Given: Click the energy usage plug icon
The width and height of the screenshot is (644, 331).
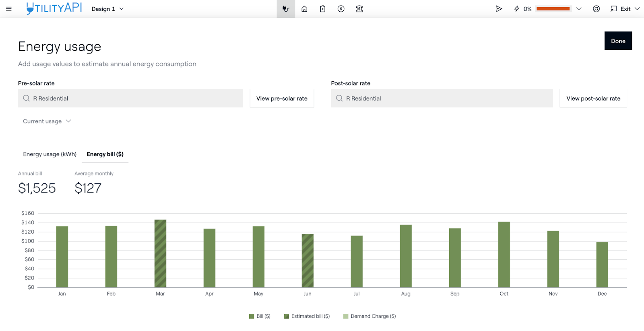Looking at the screenshot, I should 286,9.
